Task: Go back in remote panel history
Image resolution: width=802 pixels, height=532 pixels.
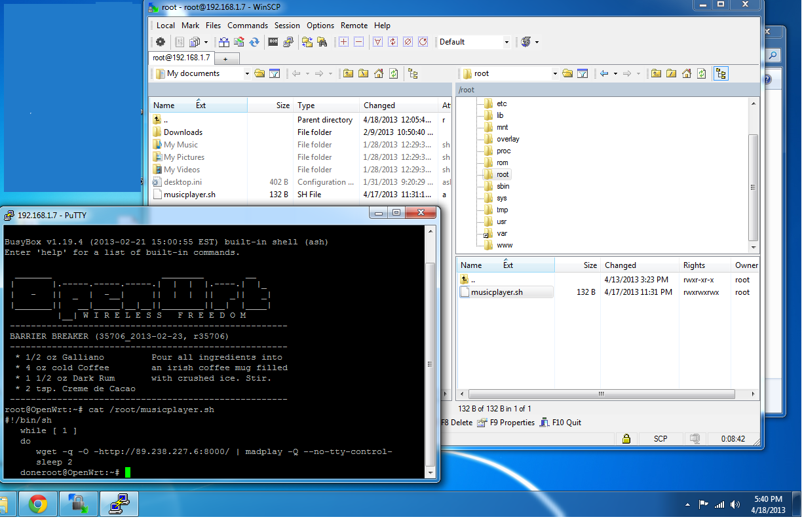Action: pyautogui.click(x=604, y=73)
